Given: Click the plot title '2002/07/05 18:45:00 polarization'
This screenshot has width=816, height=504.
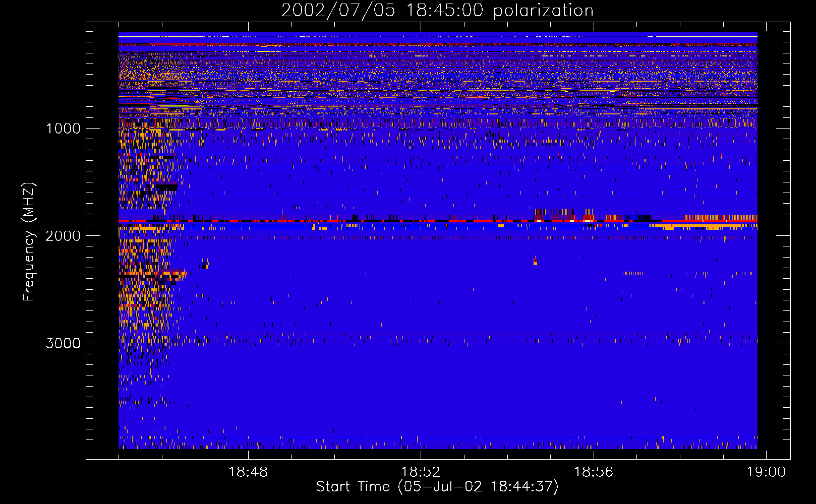Looking at the screenshot, I should pos(437,11).
